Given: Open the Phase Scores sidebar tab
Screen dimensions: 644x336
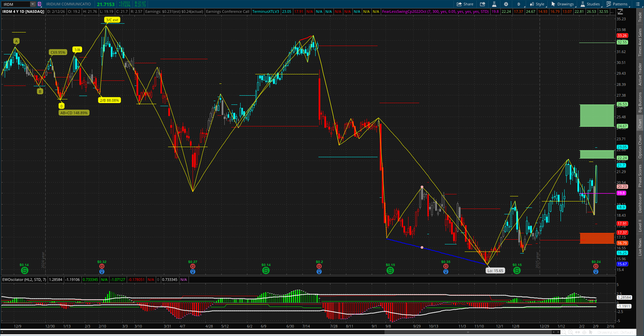Looking at the screenshot, I should [x=639, y=175].
